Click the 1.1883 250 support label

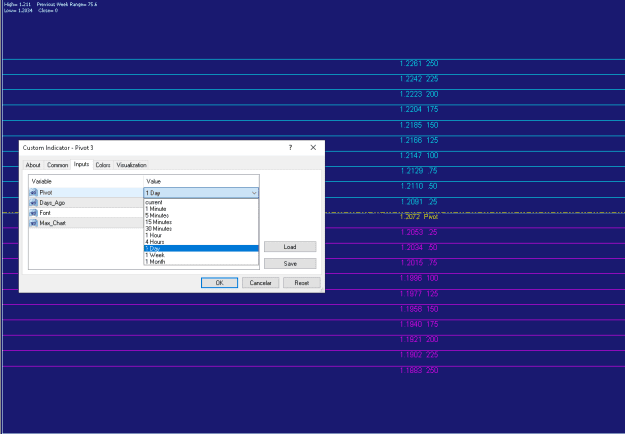coord(419,370)
